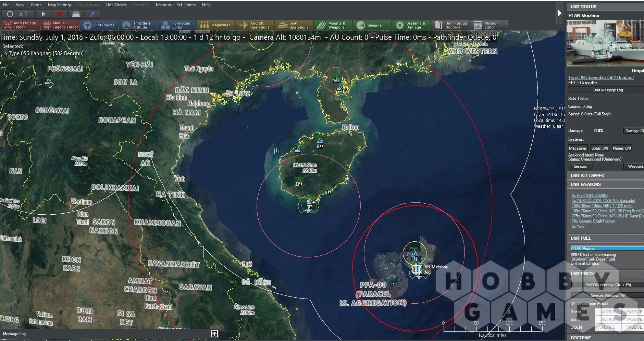The image size is (644, 341).
Task: Start the simulation with the play button
Action: pos(44,14)
